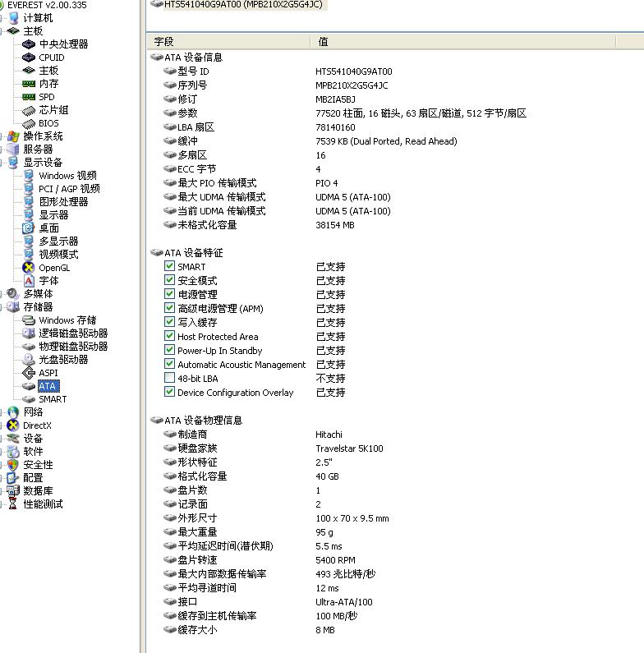Toggle 高级电源管理 (APM) checkbox
This screenshot has height=653, width=644.
coord(169,308)
